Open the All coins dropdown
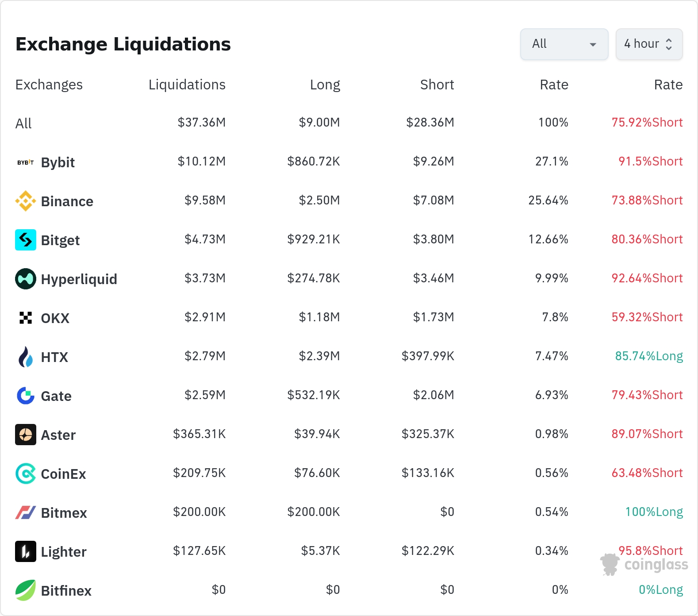This screenshot has width=698, height=616. pyautogui.click(x=564, y=44)
